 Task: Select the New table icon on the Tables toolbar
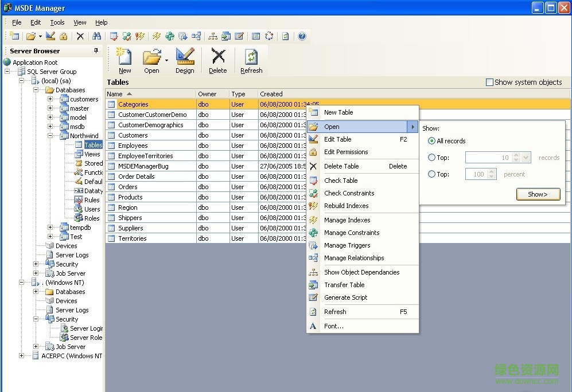(x=124, y=57)
